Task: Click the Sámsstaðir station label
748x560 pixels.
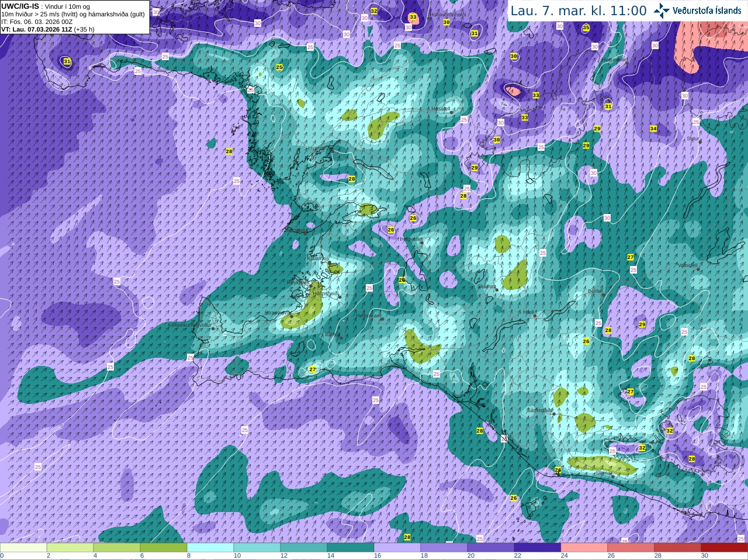Action: pos(539,410)
